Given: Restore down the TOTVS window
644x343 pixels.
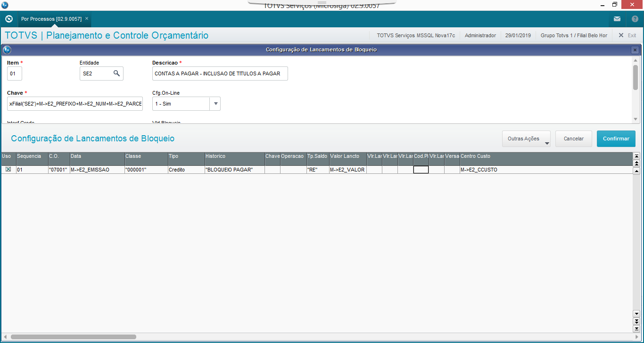Looking at the screenshot, I should point(615,5).
